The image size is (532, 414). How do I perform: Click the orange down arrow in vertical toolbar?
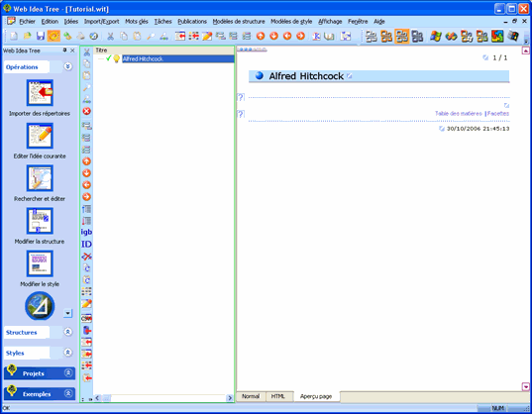[x=87, y=173]
